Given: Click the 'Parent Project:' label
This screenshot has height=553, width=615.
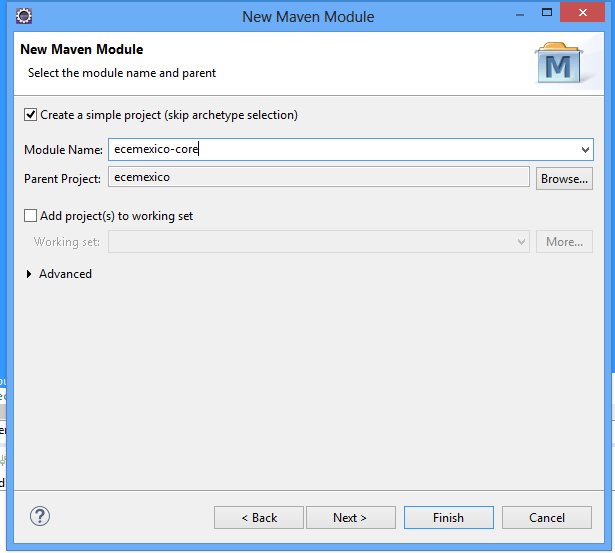Looking at the screenshot, I should 62,179.
